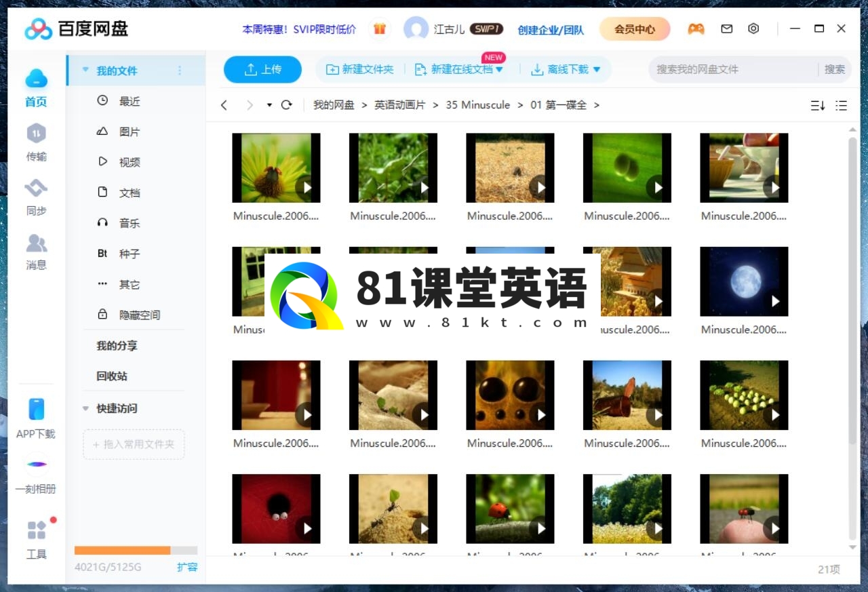Click the user avatar 江古儿
The height and width of the screenshot is (592, 868).
coord(416,29)
